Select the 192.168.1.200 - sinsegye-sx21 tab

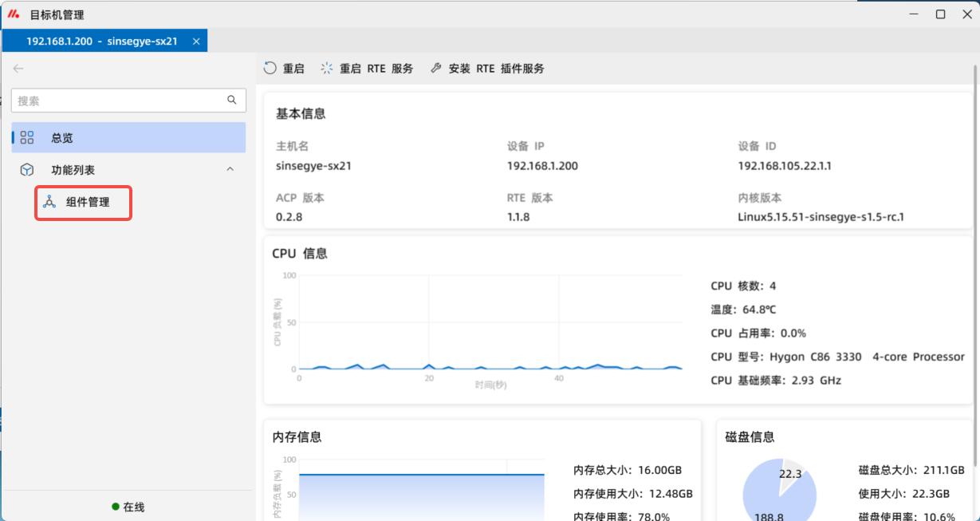tap(101, 41)
